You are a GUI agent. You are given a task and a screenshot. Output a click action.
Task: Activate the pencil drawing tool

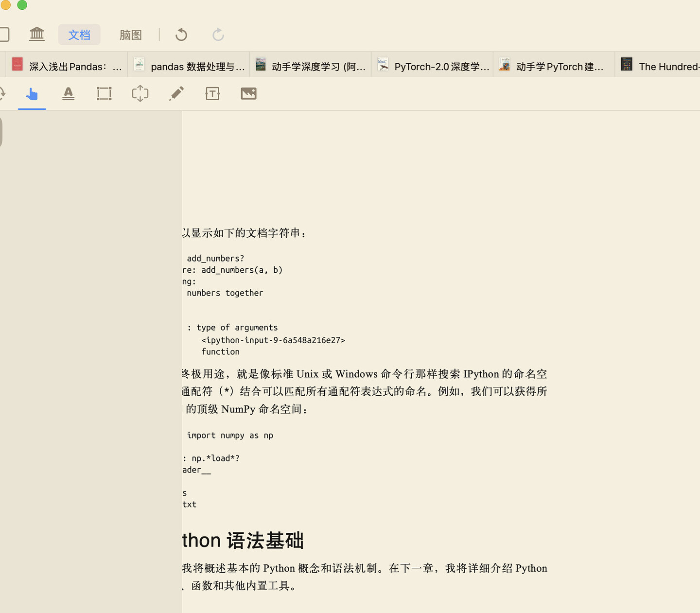(x=176, y=93)
